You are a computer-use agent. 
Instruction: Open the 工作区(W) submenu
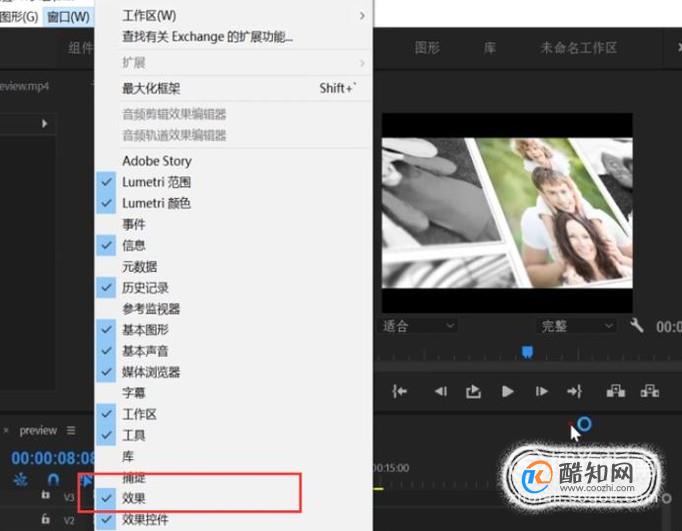[x=234, y=16]
